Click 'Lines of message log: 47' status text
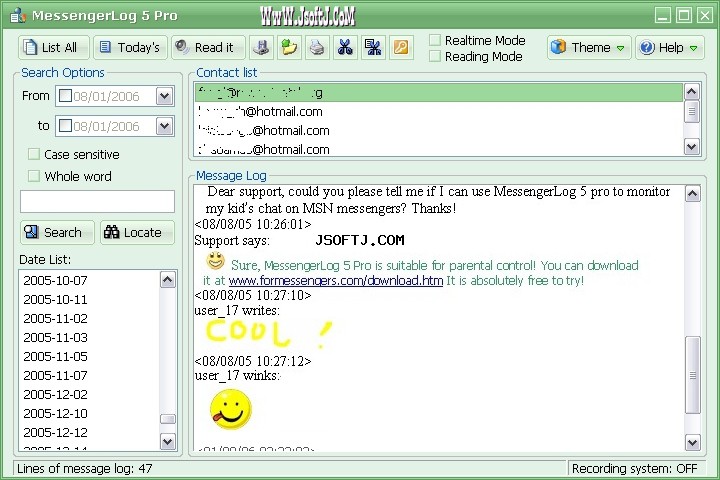This screenshot has height=480, width=720. [x=84, y=469]
